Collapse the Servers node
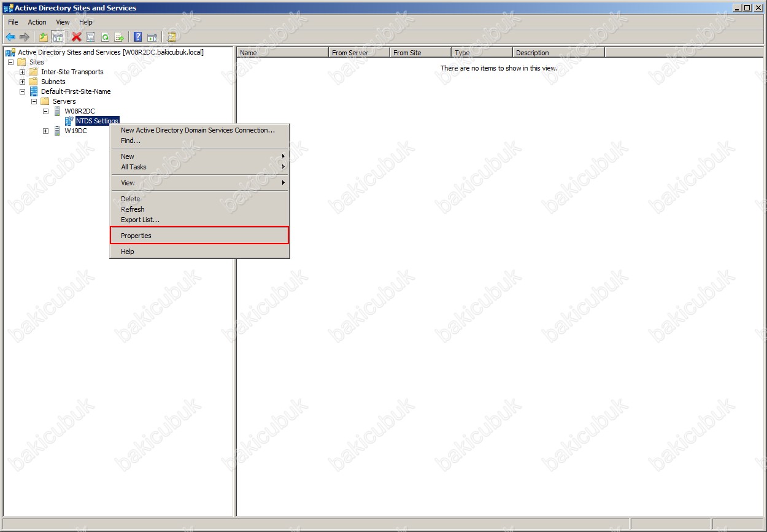Image resolution: width=767 pixels, height=532 pixels. click(34, 101)
